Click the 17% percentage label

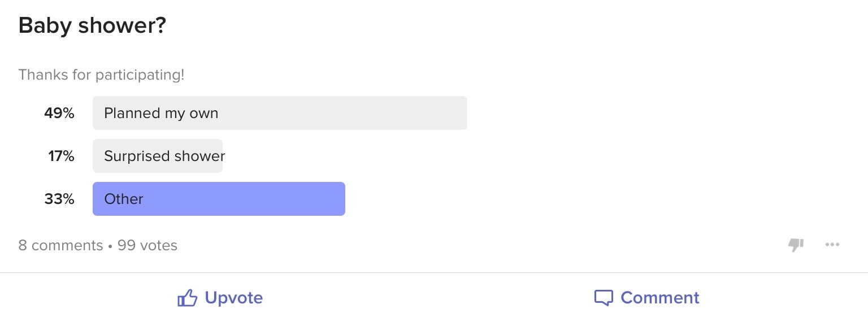point(61,156)
